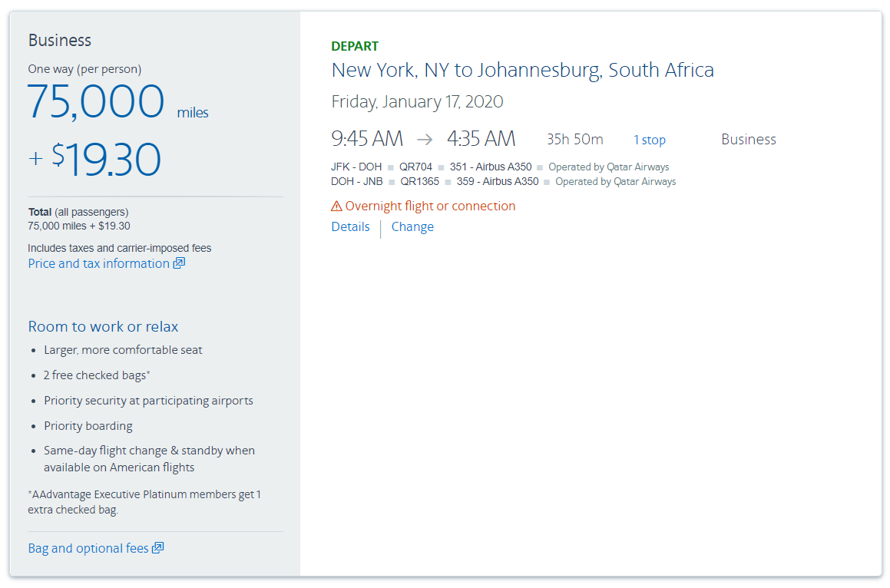
Task: Click the Overnight flight or connection warning text
Action: point(430,206)
